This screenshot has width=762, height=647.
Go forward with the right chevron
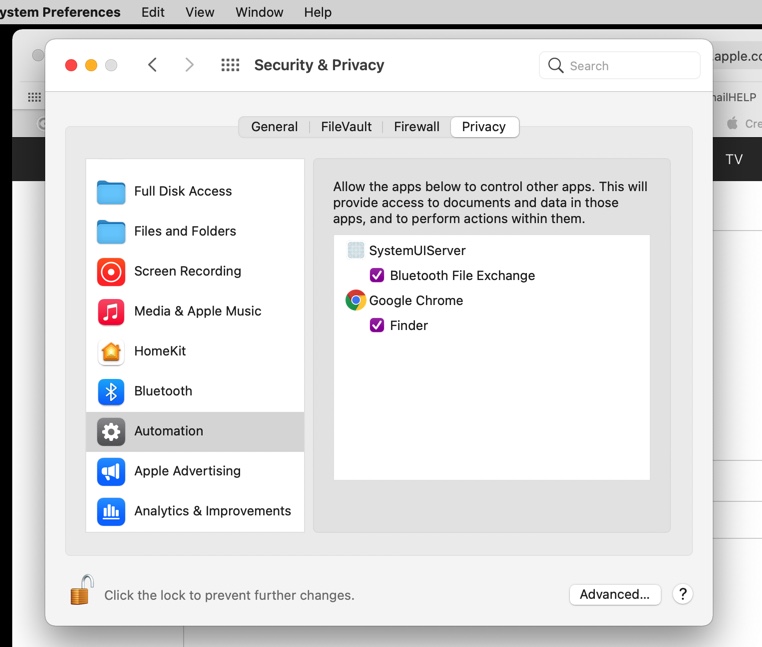pyautogui.click(x=189, y=65)
